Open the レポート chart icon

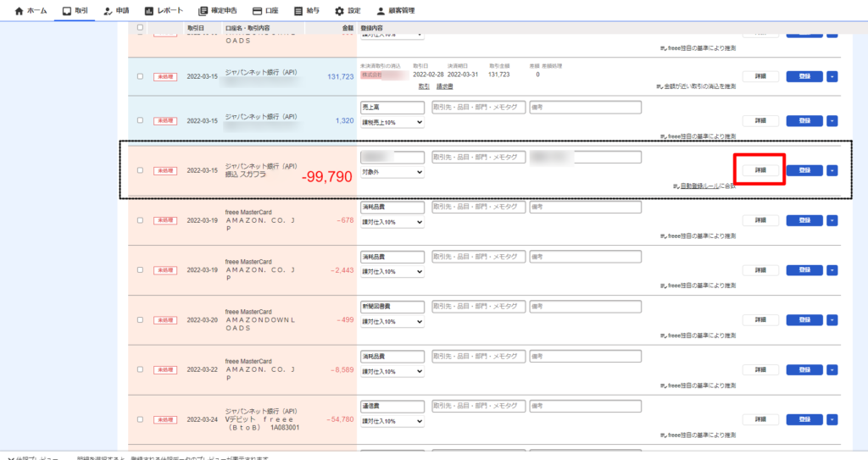[150, 11]
